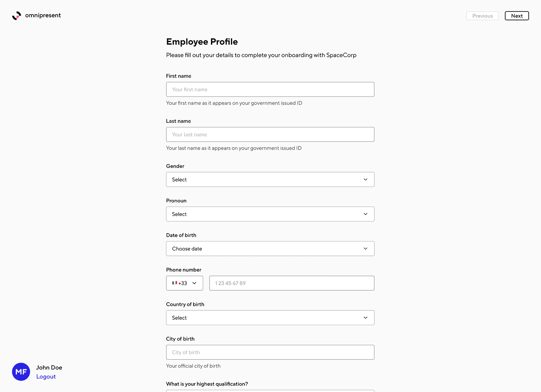This screenshot has height=392, width=541.
Task: Go to the Next step
Action: click(x=517, y=16)
